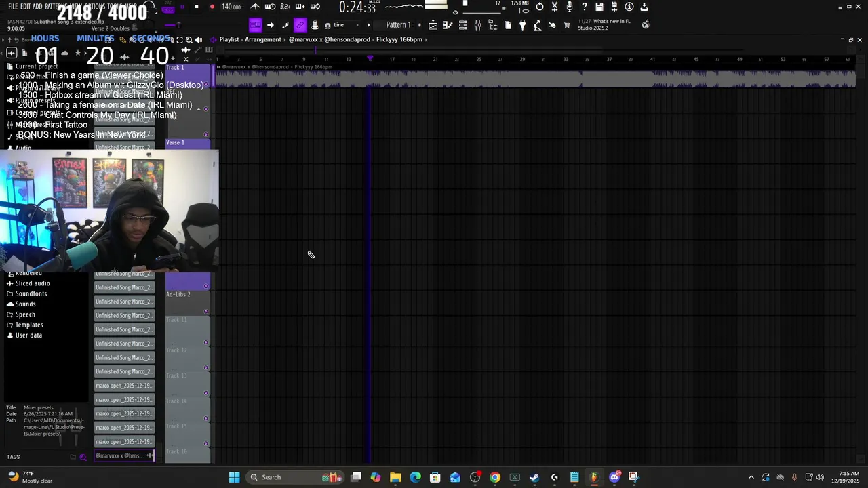Toggle mute dot on Track 11
This screenshot has height=488, width=868.
[x=206, y=342]
